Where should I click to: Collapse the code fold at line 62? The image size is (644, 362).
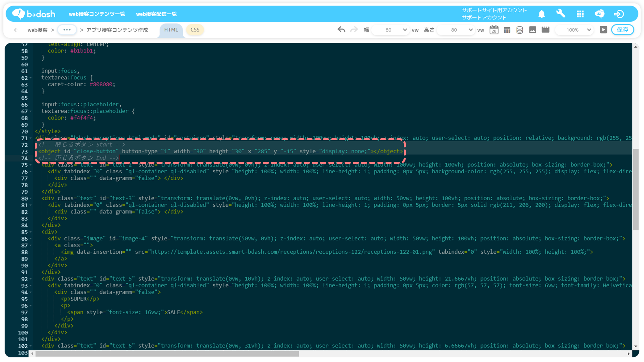(x=31, y=78)
